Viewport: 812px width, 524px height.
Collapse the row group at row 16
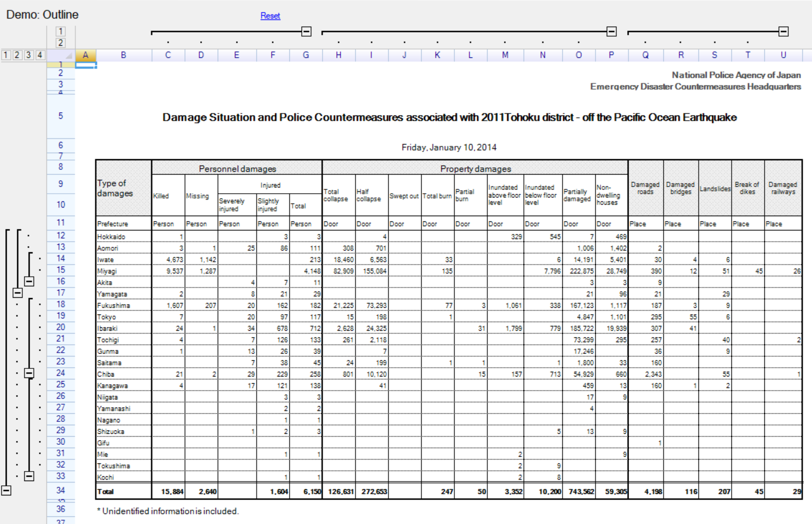pos(29,282)
